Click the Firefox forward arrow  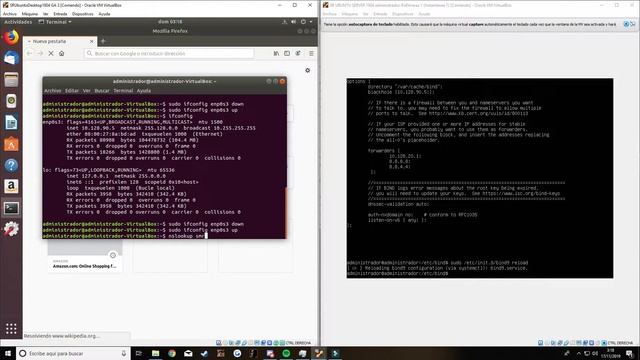tap(40, 53)
